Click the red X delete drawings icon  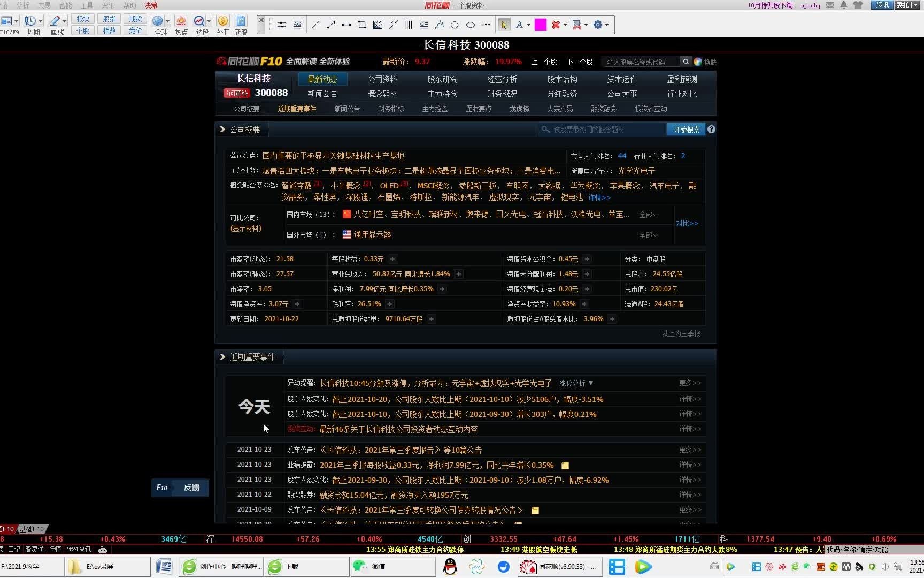coord(556,25)
